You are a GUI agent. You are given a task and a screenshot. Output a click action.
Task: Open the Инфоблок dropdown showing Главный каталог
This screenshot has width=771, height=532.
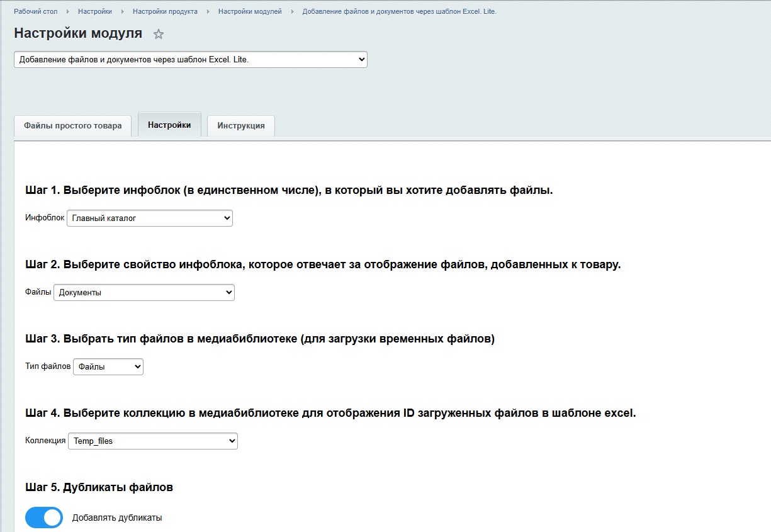click(x=149, y=218)
